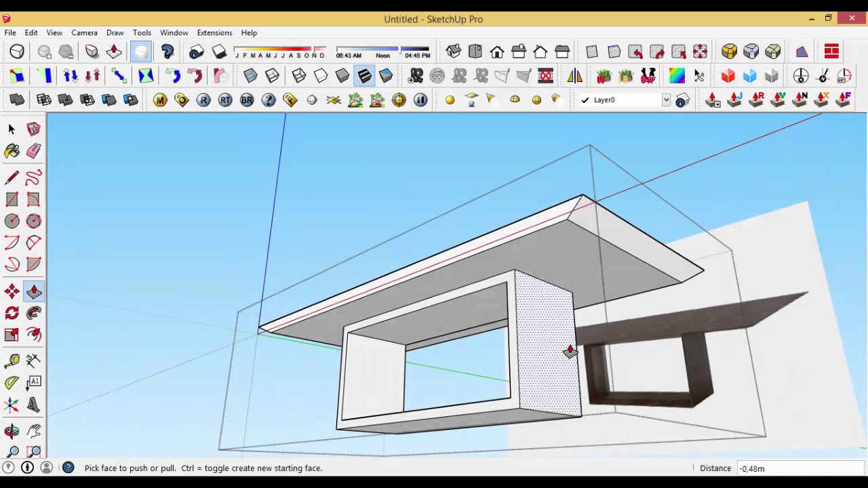Toggle Back Edges style

pos(272,76)
